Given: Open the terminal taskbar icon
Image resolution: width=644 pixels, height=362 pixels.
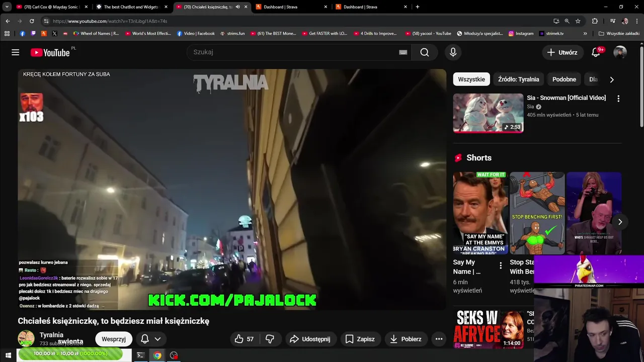Looking at the screenshot, I should click(x=141, y=355).
